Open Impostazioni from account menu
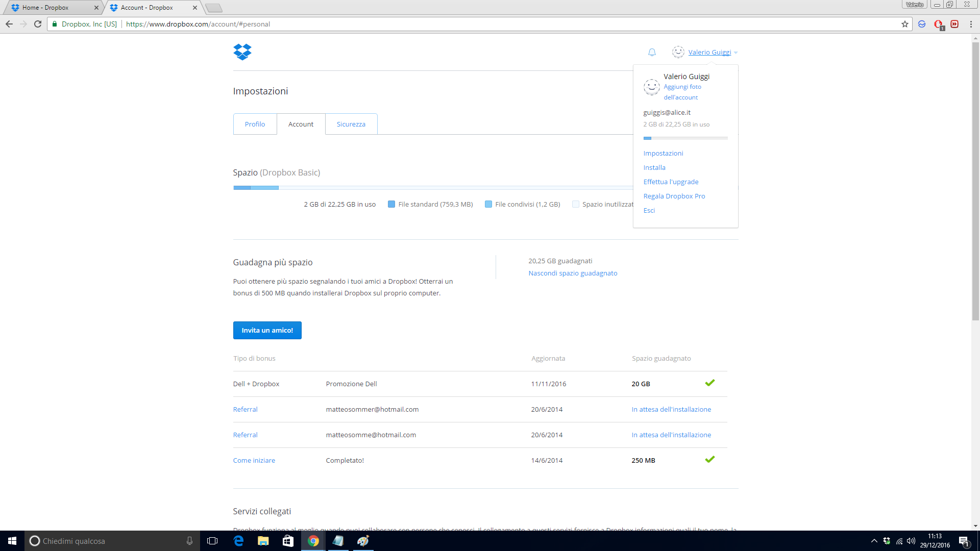Screen dimensions: 980x551 click(663, 153)
